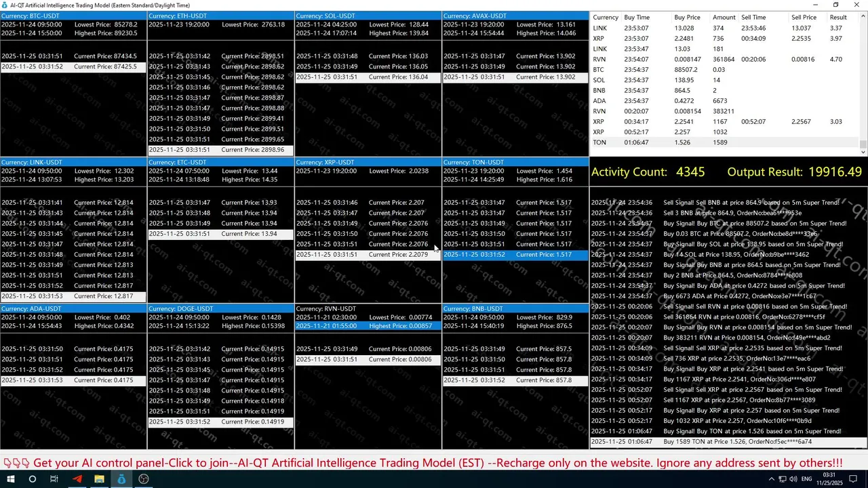868x488 pixels.
Task: Select highlighted TON 03:31:52 price row
Action: pos(515,255)
